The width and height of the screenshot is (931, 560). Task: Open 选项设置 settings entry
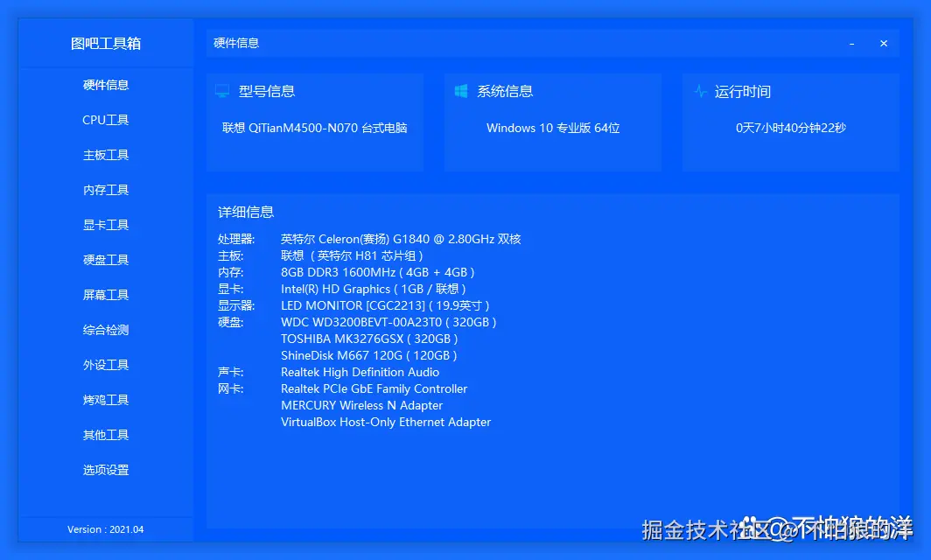tap(106, 471)
